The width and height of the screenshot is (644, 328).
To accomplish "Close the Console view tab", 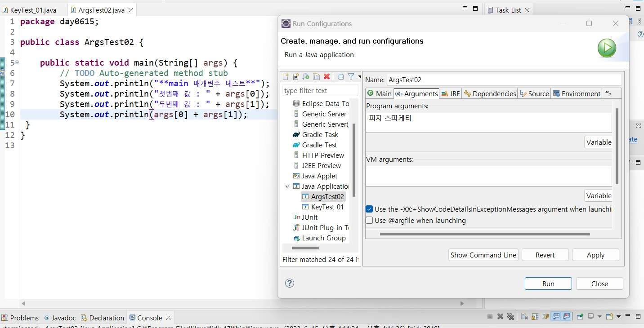I will pos(168,318).
